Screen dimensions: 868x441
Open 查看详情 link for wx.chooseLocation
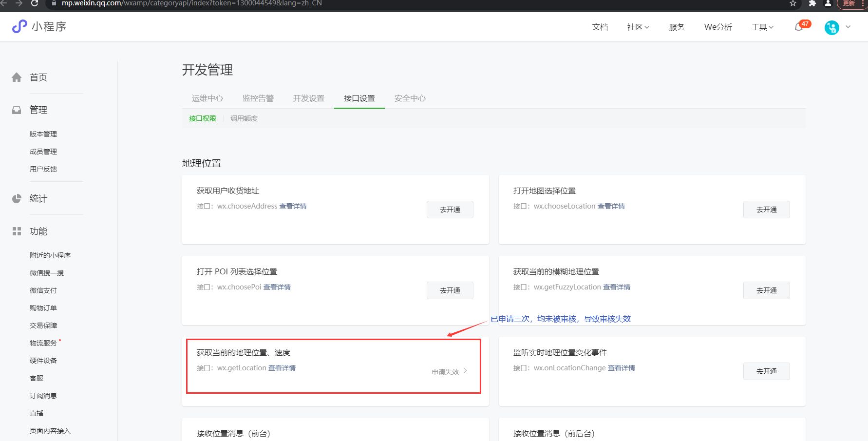(x=611, y=206)
